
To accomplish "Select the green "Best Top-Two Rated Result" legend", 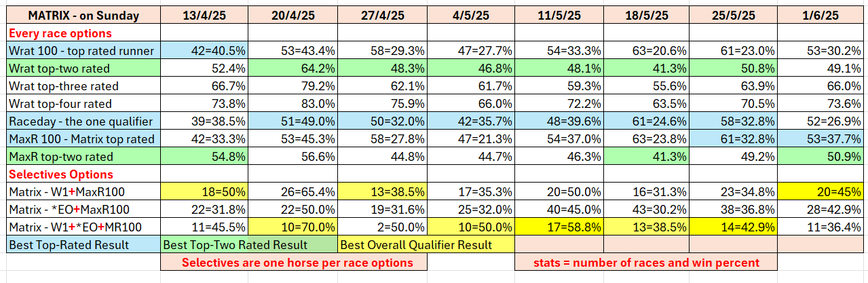I will (x=248, y=245).
